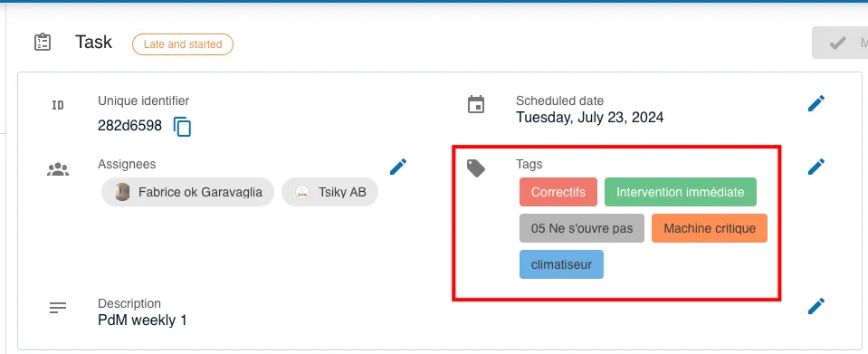
Task: Click the calendar icon beside Scheduled date
Action: pyautogui.click(x=476, y=105)
